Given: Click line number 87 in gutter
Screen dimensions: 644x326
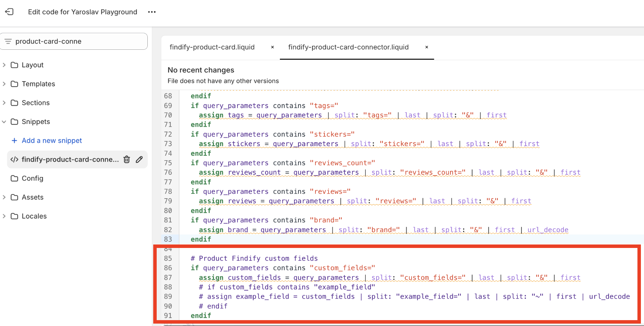Looking at the screenshot, I should click(168, 278).
